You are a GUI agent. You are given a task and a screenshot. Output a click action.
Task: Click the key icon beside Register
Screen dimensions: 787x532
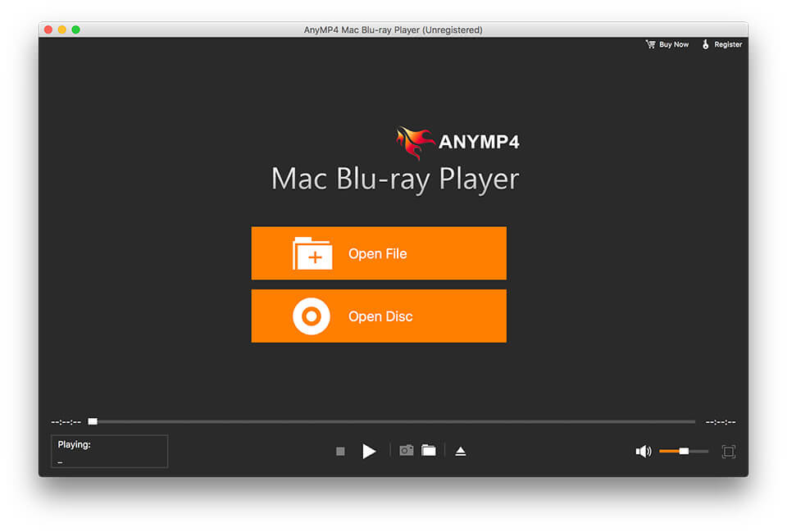[707, 44]
